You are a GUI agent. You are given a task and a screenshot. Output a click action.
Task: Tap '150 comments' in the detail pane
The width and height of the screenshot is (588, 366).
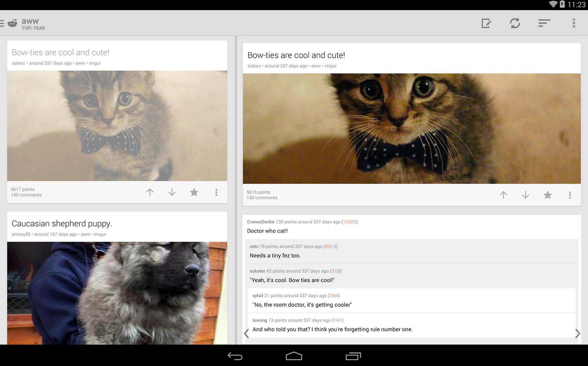click(x=262, y=198)
